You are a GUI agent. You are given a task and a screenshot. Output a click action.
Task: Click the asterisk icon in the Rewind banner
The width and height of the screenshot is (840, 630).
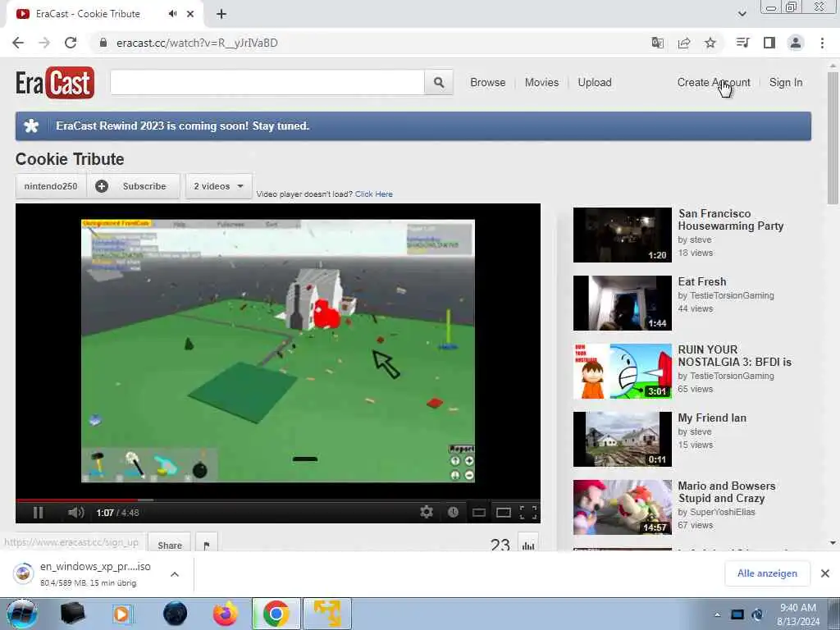tap(32, 126)
